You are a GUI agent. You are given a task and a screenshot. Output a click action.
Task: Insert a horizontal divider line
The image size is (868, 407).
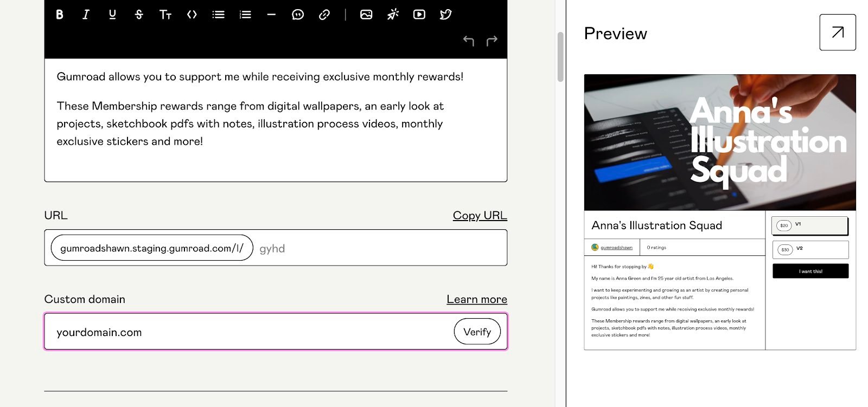[x=271, y=15]
